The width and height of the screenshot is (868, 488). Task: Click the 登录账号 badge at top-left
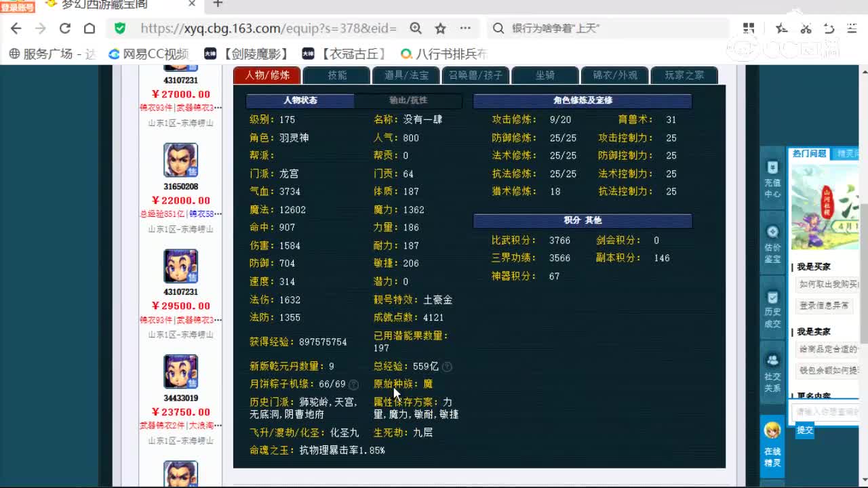tap(17, 7)
